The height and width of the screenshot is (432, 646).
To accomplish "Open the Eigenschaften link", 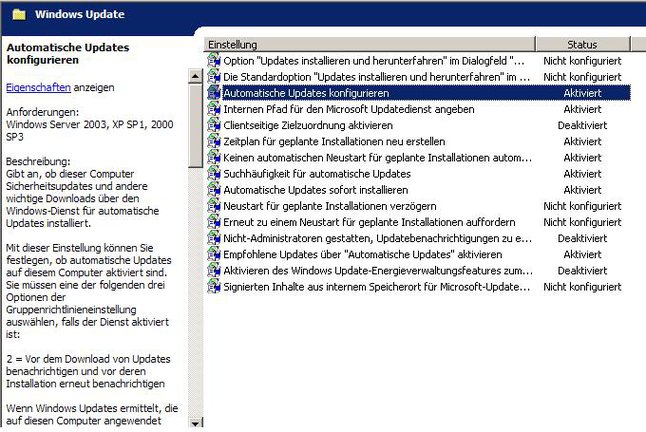I will click(x=38, y=87).
